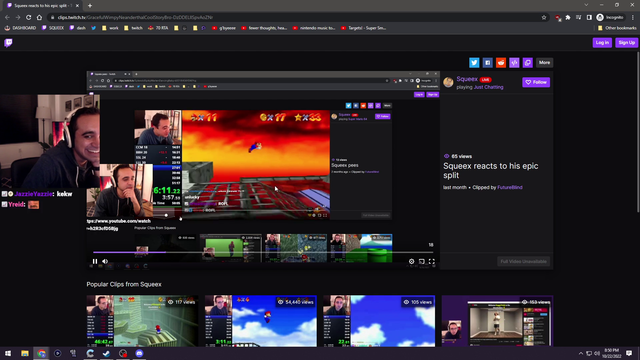Follow the Squeex channel
The image size is (640, 360).
[536, 82]
